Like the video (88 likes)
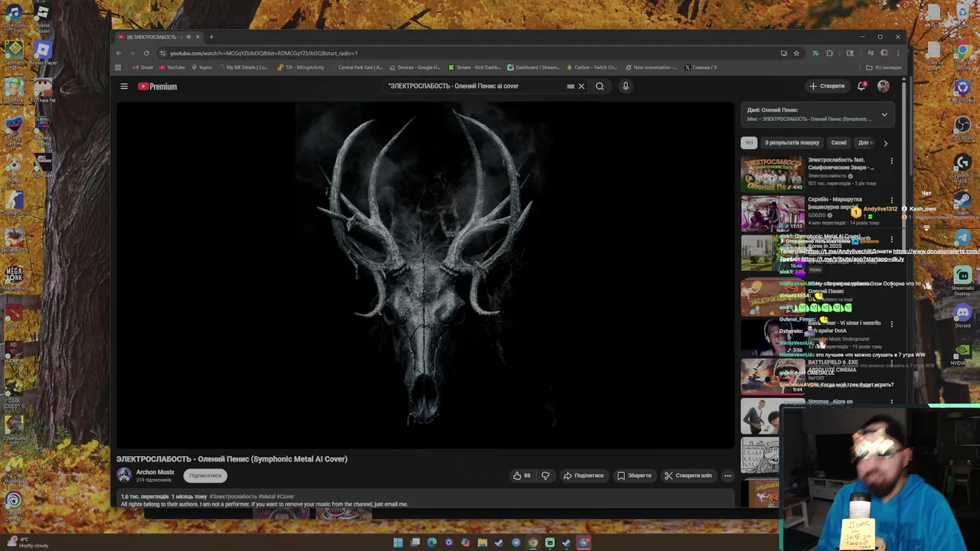Viewport: 980px width, 551px height. pyautogui.click(x=522, y=475)
